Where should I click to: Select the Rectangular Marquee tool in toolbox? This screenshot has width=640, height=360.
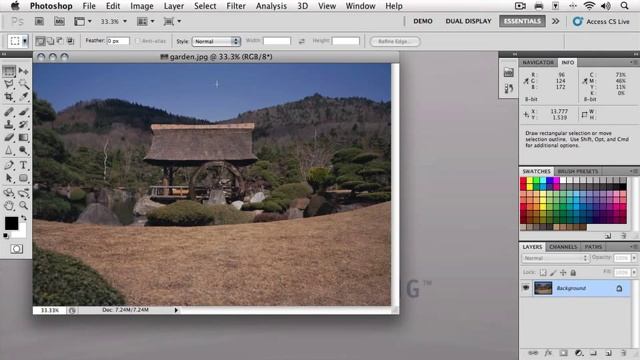[9, 71]
